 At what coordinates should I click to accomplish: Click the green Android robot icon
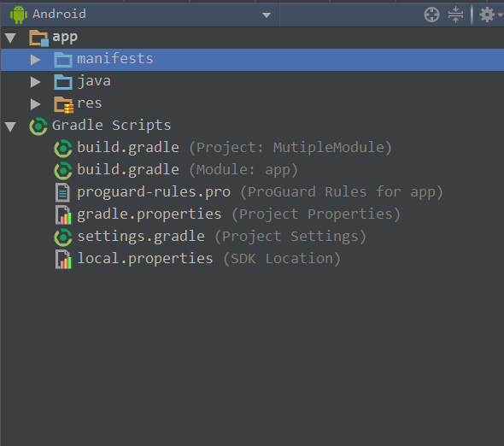pos(19,15)
